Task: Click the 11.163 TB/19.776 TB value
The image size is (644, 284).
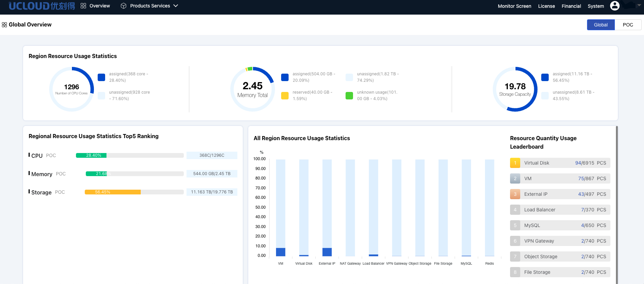Action: click(212, 192)
